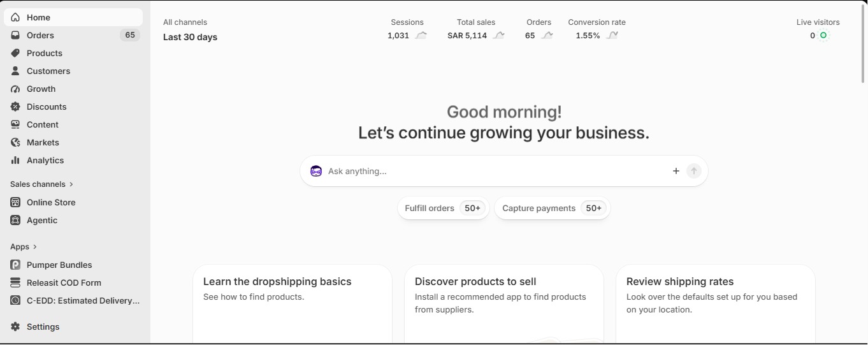Click the green Live visitors indicator
The width and height of the screenshot is (868, 345).
click(x=823, y=36)
